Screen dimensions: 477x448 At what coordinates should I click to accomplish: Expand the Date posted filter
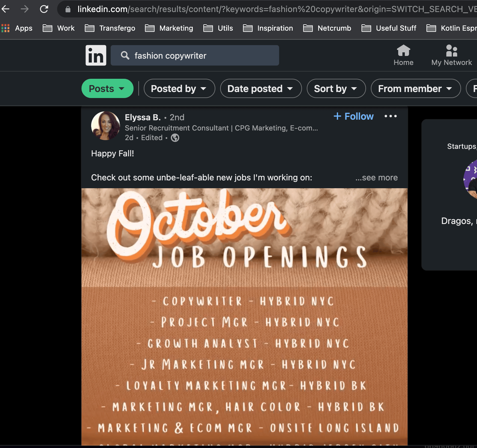(260, 89)
